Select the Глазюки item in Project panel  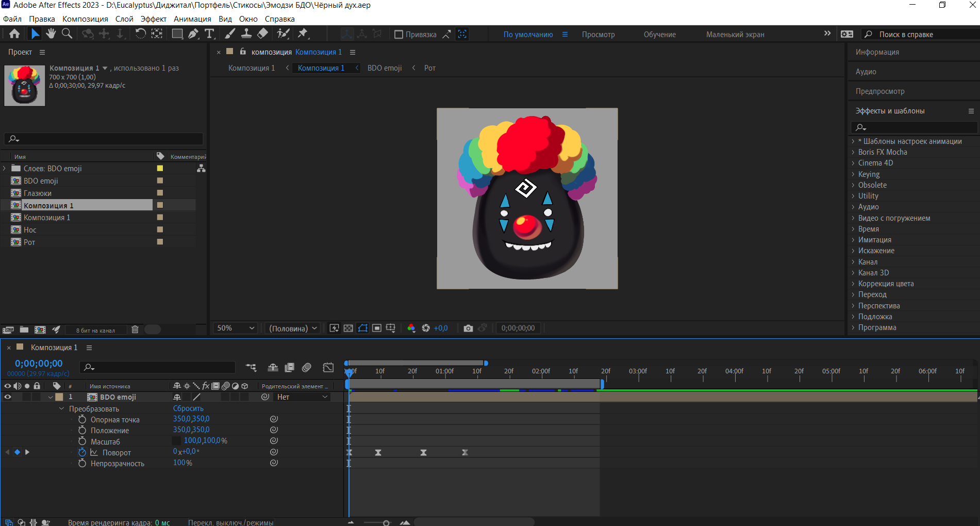37,193
